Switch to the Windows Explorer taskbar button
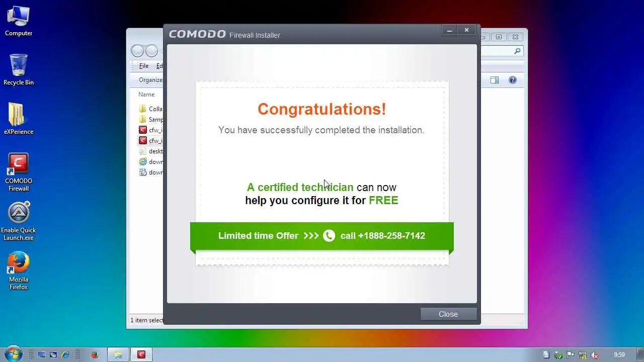Viewport: 644px width, 362px height. 118,354
